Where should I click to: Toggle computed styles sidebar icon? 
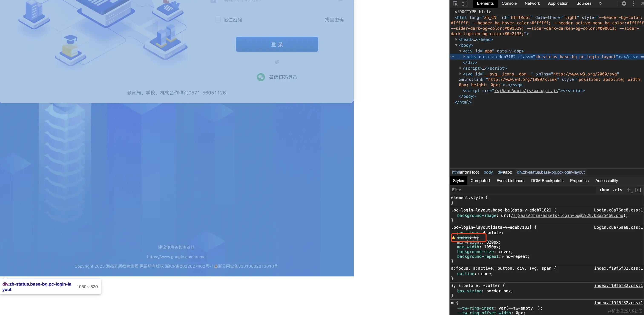638,190
